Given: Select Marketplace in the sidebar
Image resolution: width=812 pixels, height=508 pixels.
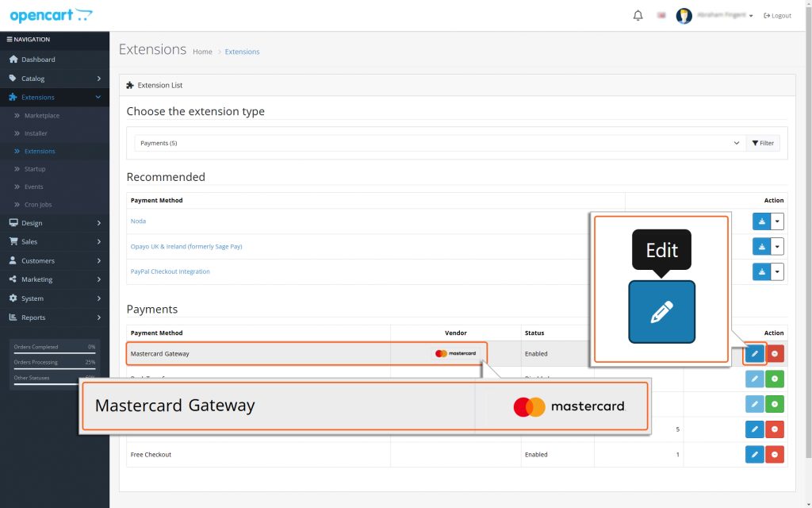Looking at the screenshot, I should pyautogui.click(x=41, y=115).
